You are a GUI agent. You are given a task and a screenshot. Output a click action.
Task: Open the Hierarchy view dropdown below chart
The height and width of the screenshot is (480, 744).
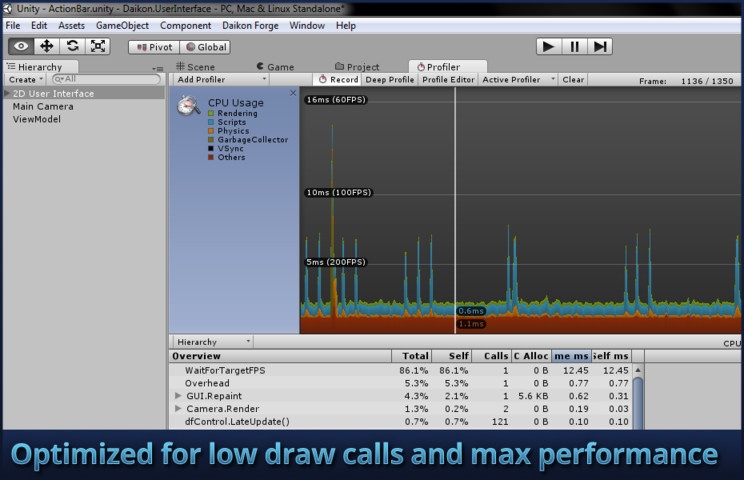click(213, 342)
